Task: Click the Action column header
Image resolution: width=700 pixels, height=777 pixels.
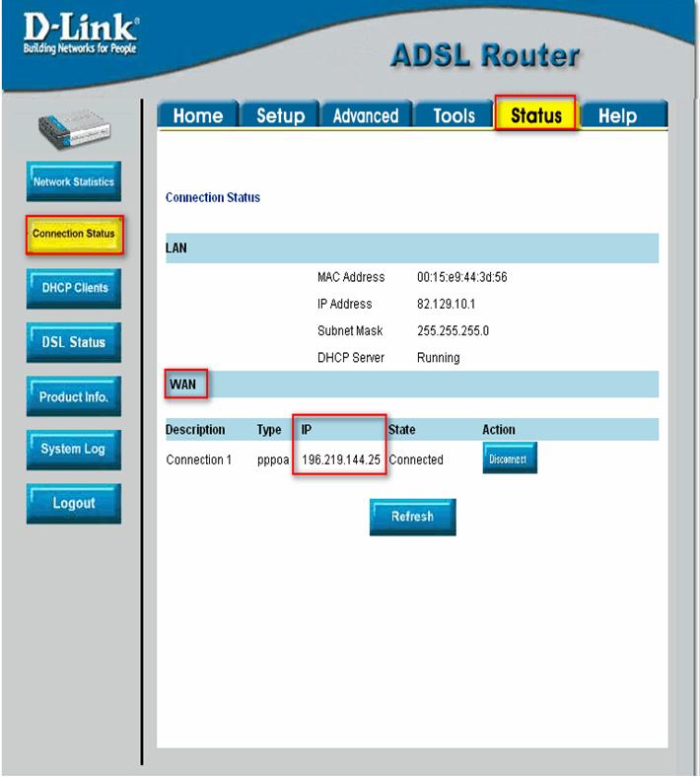Action: pos(499,430)
